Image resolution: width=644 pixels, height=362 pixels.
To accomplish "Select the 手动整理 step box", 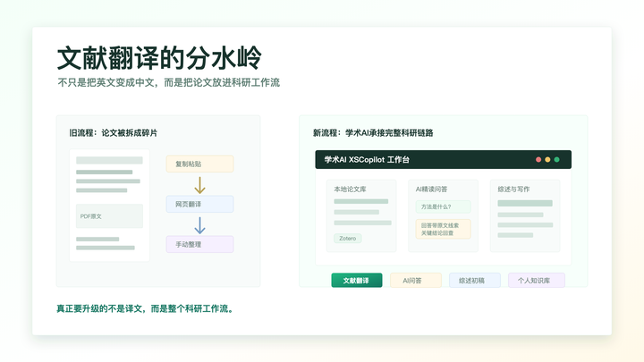I will pyautogui.click(x=199, y=244).
